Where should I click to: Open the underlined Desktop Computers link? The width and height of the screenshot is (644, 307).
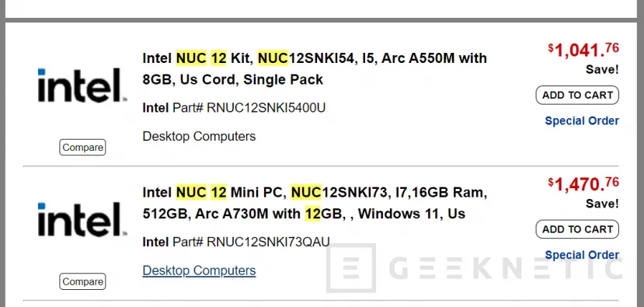[199, 270]
